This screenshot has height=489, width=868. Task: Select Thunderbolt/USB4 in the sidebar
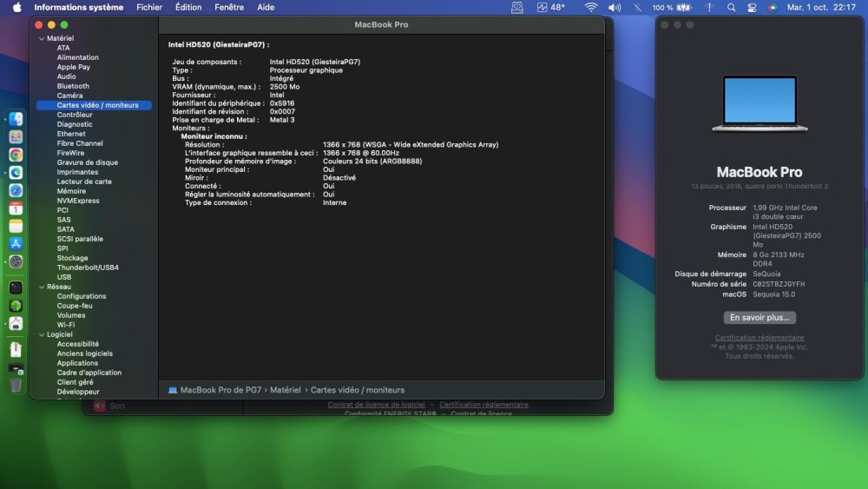coord(88,268)
